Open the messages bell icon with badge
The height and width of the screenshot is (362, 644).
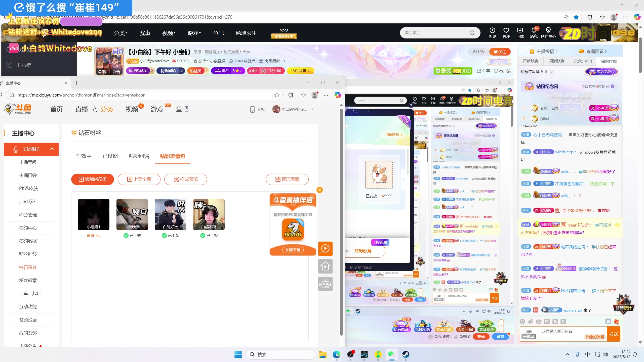click(534, 30)
